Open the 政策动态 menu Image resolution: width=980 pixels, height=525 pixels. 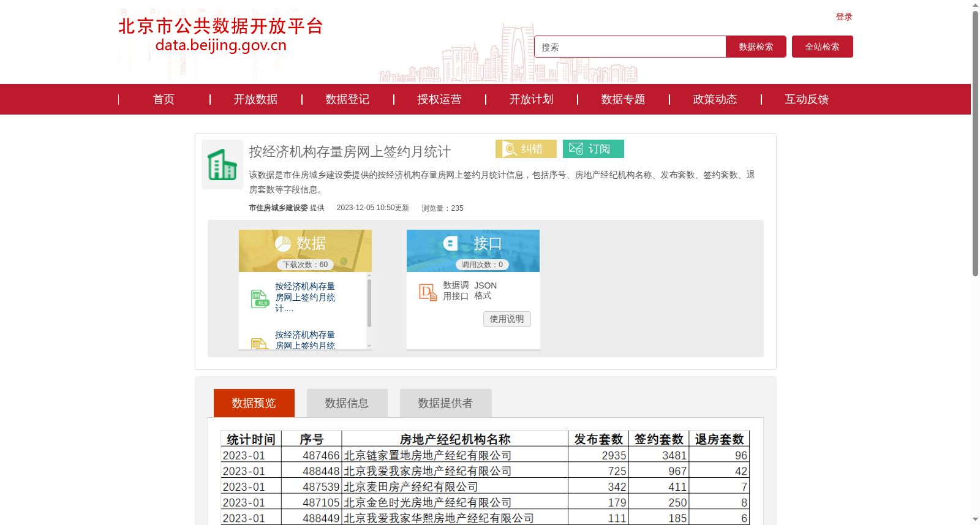pyautogui.click(x=715, y=99)
